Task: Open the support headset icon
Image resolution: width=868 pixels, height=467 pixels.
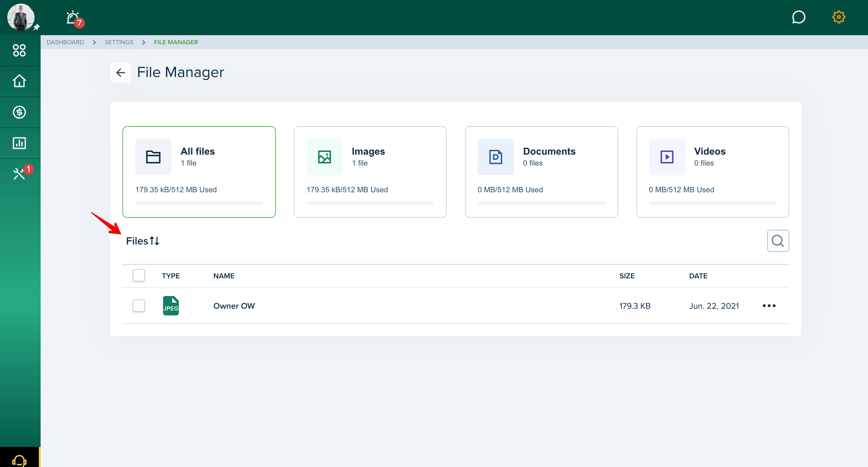Action: point(19,460)
